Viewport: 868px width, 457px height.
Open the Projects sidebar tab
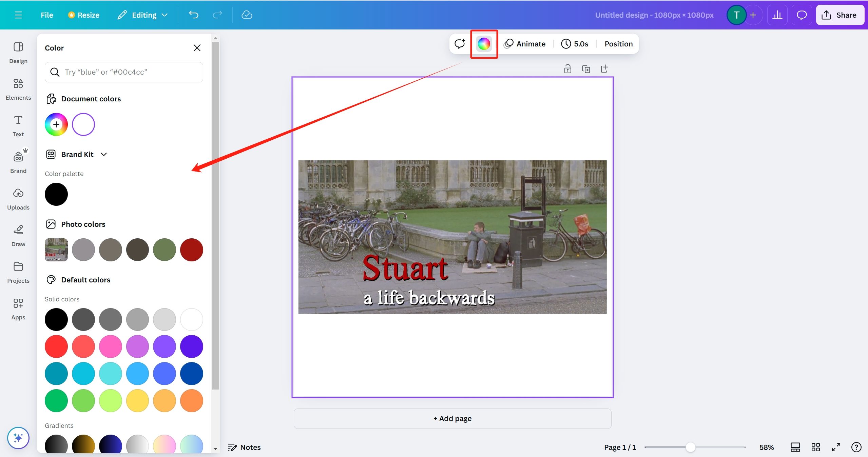point(18,272)
